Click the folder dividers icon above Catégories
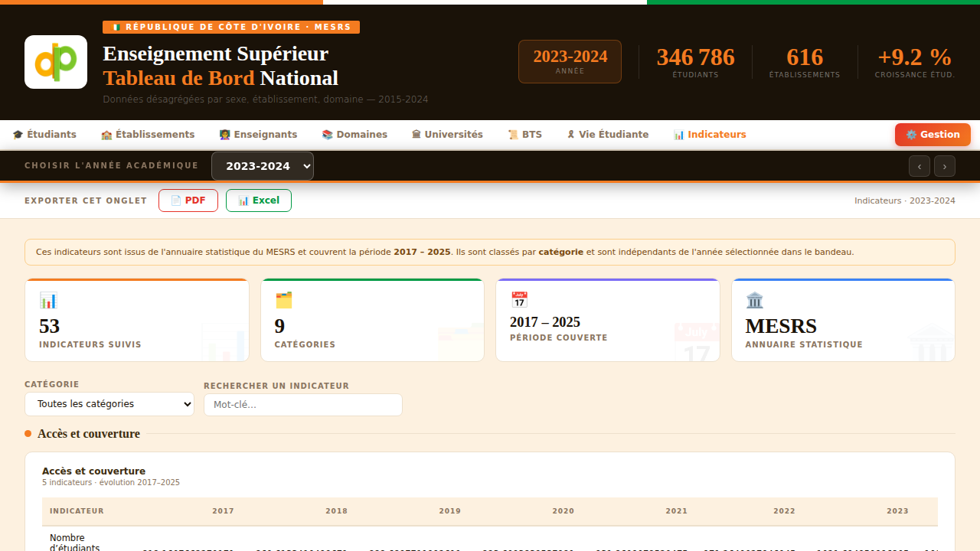 (x=283, y=300)
